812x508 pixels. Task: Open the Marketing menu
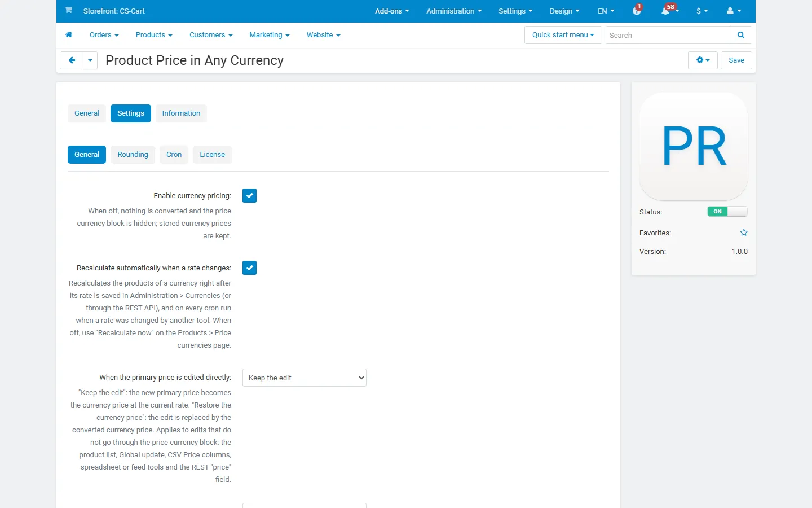(x=270, y=35)
